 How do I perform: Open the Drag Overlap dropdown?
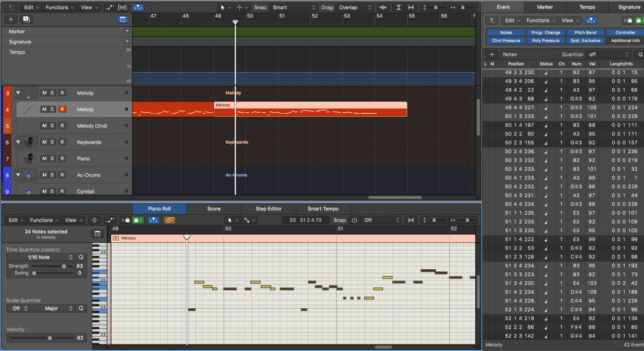click(355, 7)
